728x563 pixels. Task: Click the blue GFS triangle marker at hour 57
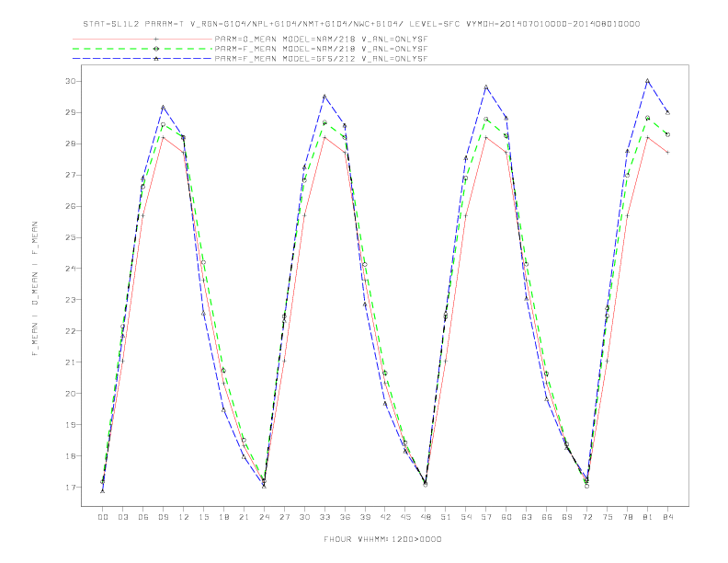486,87
